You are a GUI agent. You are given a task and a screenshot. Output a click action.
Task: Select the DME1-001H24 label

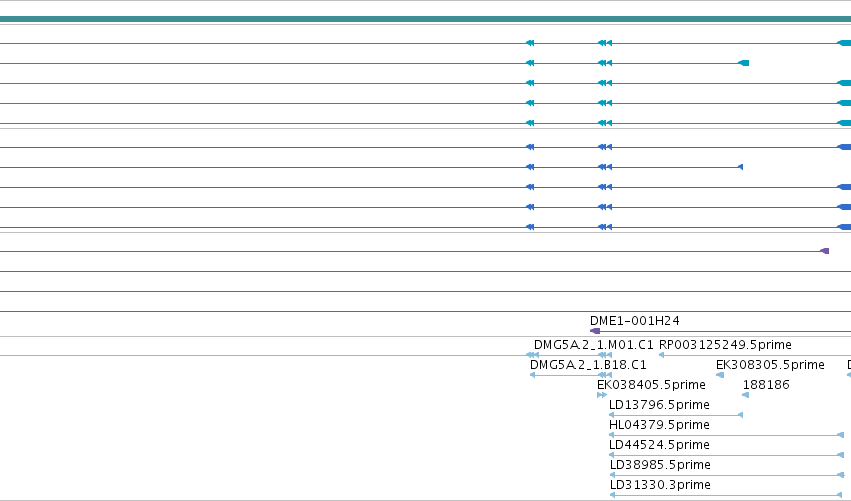[634, 321]
